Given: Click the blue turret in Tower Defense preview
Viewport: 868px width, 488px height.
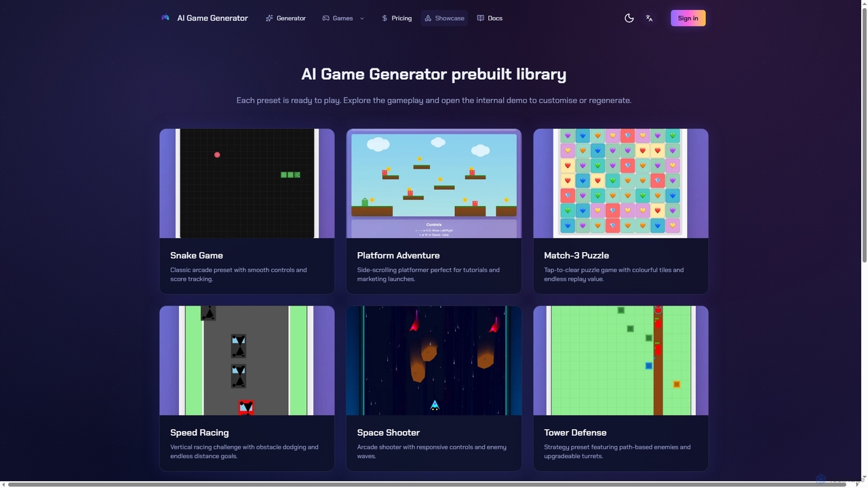Looking at the screenshot, I should click(649, 366).
